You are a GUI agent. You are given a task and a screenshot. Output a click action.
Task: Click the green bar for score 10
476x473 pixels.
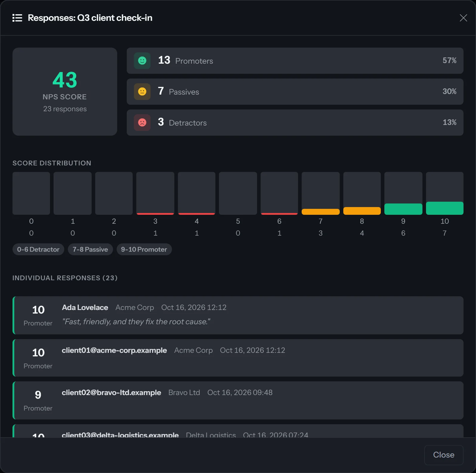(x=444, y=208)
